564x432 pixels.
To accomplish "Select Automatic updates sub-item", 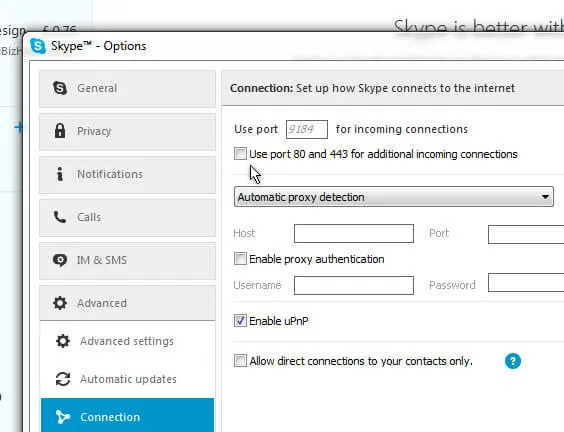I will pyautogui.click(x=127, y=379).
